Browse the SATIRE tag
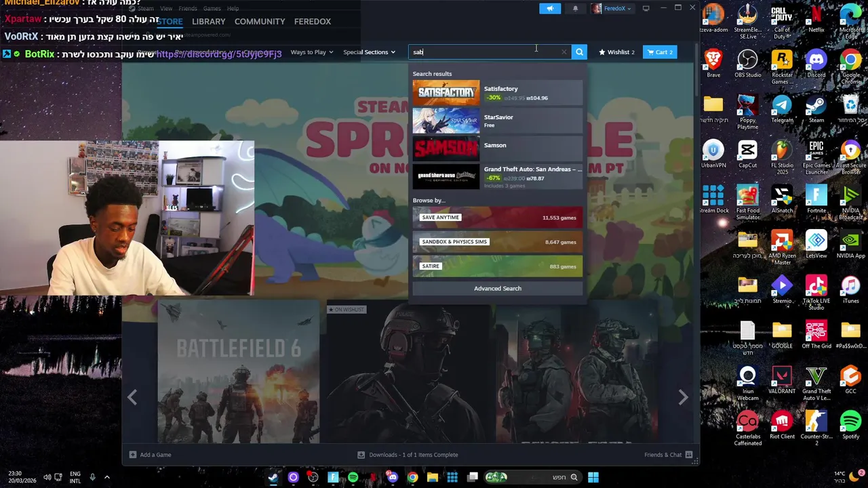 (x=497, y=266)
